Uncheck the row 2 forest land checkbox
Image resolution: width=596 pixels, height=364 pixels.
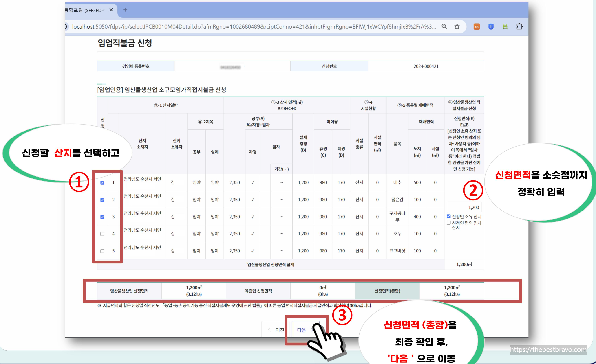(x=102, y=200)
